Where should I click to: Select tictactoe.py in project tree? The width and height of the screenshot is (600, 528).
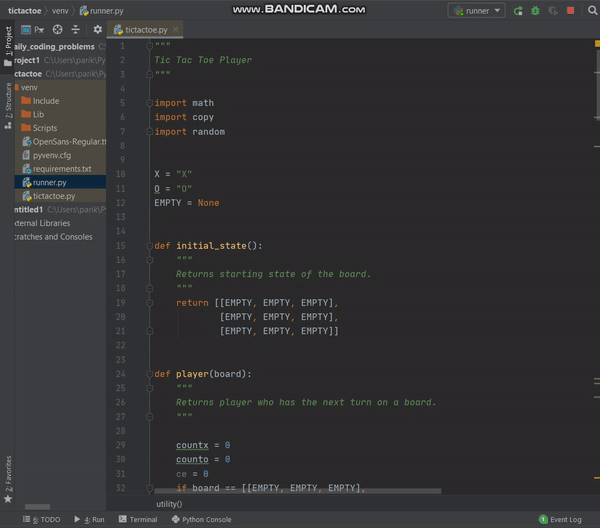coord(60,196)
